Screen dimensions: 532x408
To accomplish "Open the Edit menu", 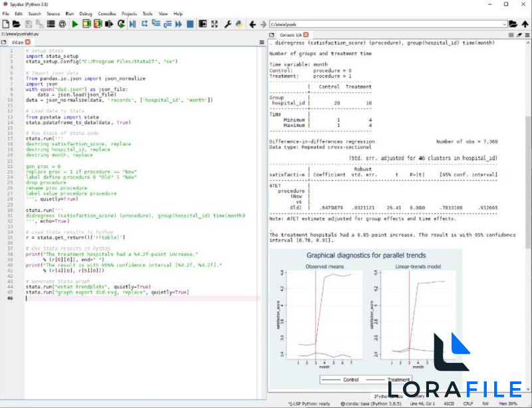I will [x=19, y=14].
